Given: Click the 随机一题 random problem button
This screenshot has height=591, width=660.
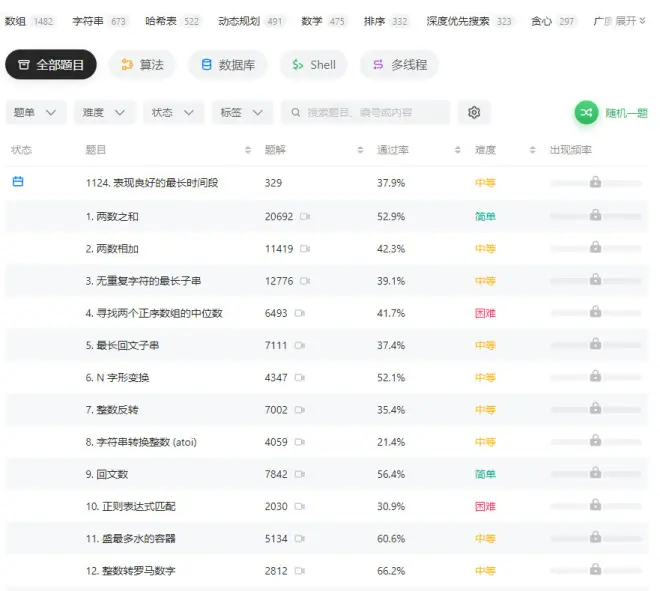Looking at the screenshot, I should pyautogui.click(x=612, y=113).
